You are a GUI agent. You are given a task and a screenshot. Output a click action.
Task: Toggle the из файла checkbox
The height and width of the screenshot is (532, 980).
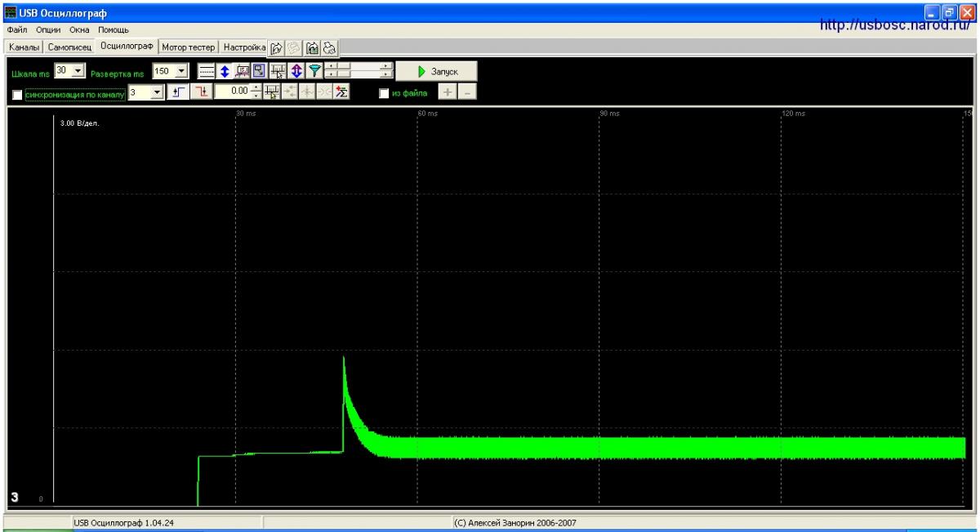click(385, 92)
